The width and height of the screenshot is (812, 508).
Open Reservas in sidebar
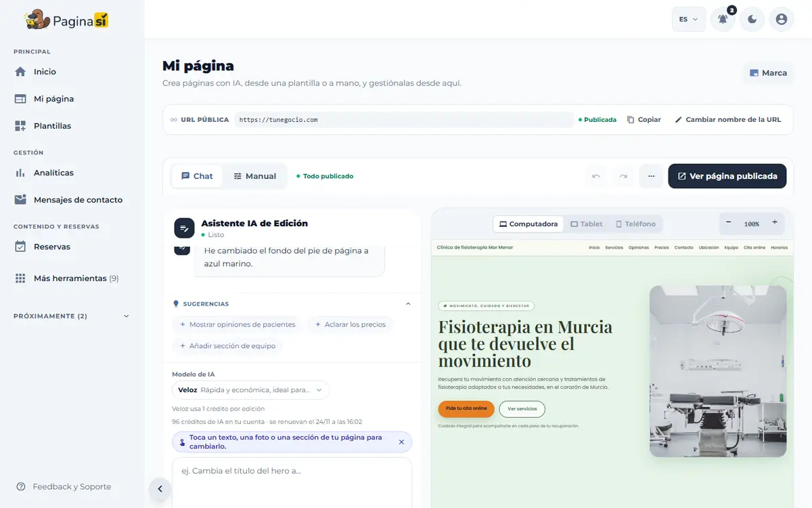point(51,247)
